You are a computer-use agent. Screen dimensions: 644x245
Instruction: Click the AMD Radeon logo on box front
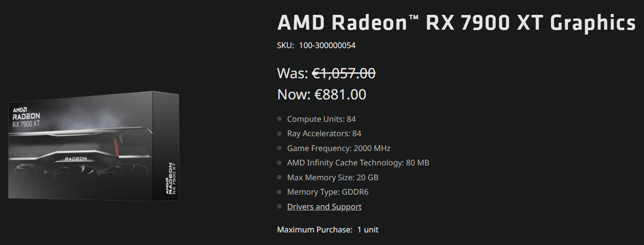tap(26, 116)
